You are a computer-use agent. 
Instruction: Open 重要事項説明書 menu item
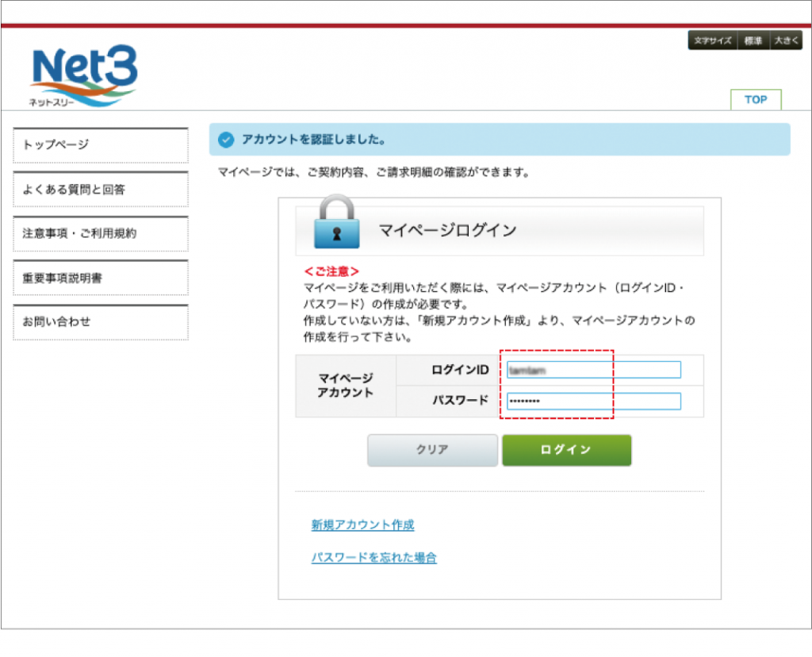[x=101, y=279]
